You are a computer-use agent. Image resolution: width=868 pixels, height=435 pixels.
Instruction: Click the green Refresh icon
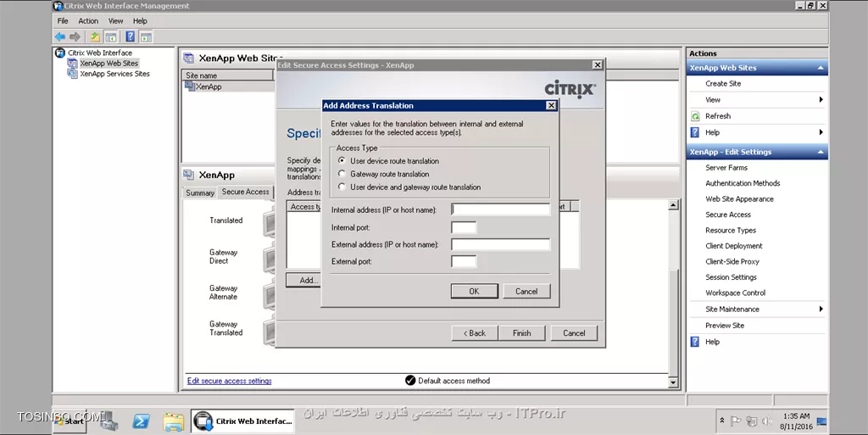click(695, 116)
